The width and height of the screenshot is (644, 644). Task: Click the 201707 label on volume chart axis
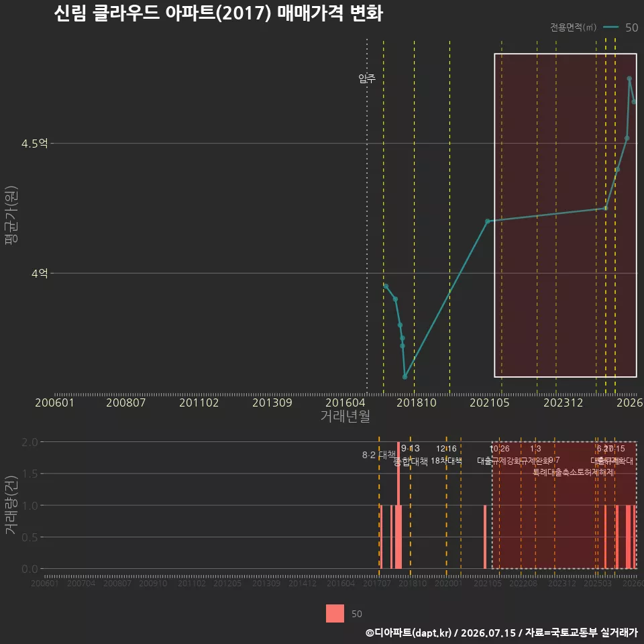[x=376, y=583]
